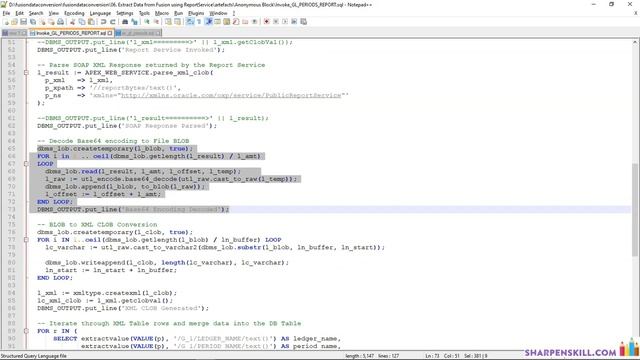Click the Close document toolbar icon
Image resolution: width=640 pixels, height=360 pixels.
42,22
